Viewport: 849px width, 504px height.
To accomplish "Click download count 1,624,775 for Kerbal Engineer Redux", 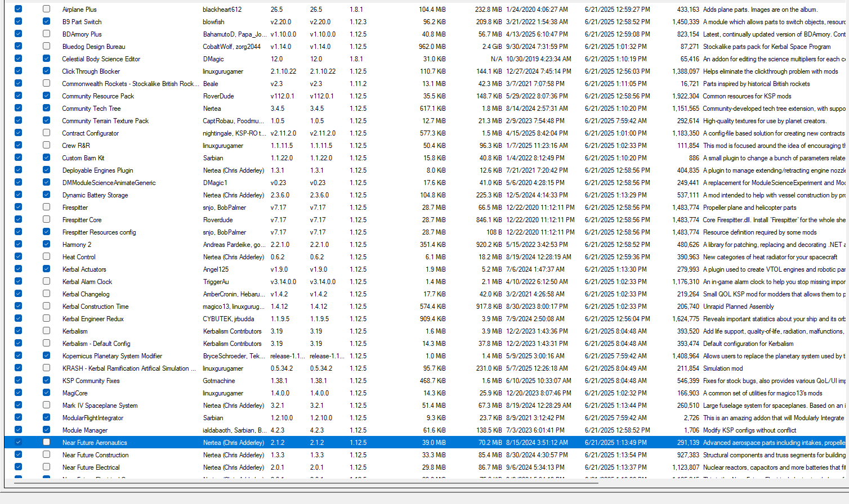I will coord(686,319).
